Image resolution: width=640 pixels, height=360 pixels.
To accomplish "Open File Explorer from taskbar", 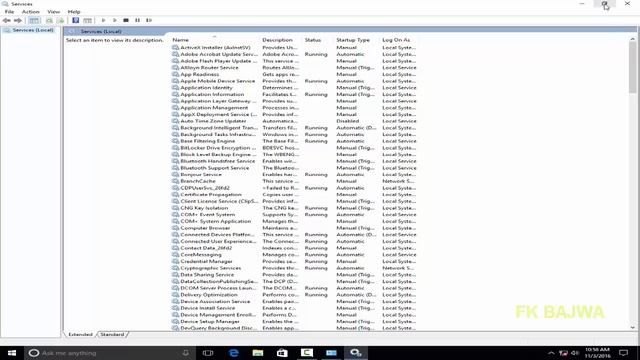I will 258,353.
